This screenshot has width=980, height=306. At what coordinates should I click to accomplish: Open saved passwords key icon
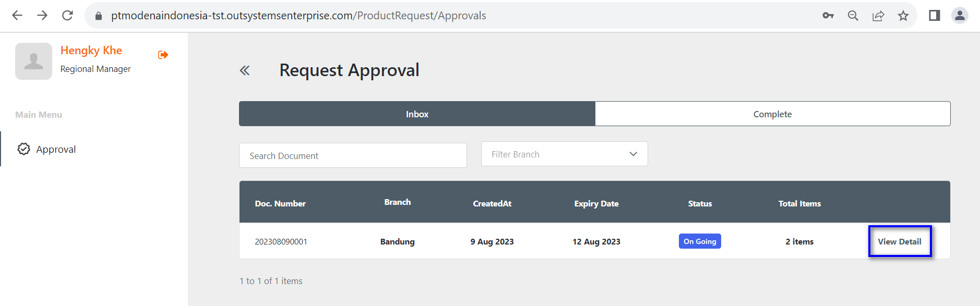click(x=828, y=16)
